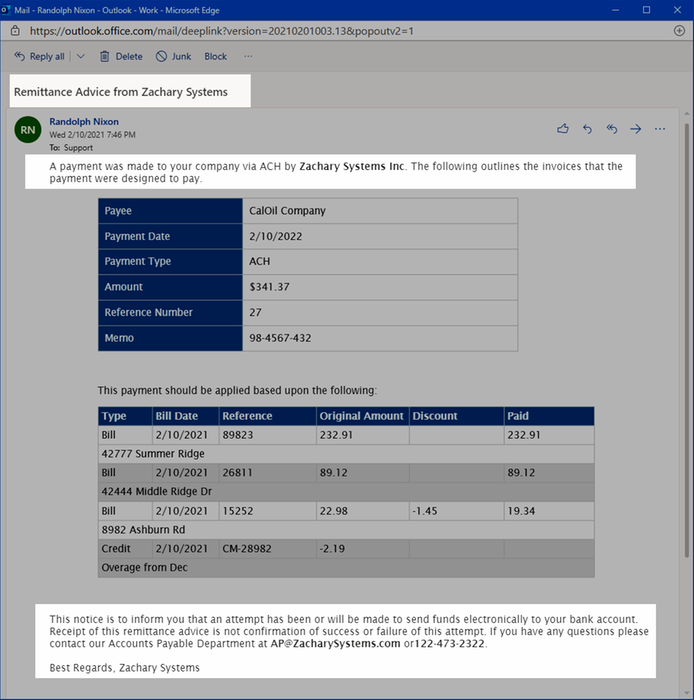The image size is (694, 700).
Task: Delete this email message
Action: [x=121, y=56]
